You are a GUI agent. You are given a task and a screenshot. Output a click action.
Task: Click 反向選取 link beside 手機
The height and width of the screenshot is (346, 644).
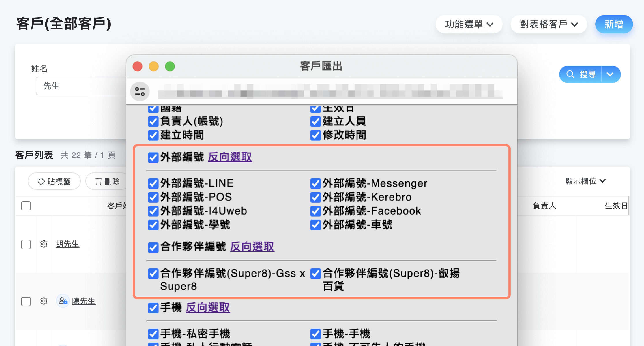208,307
